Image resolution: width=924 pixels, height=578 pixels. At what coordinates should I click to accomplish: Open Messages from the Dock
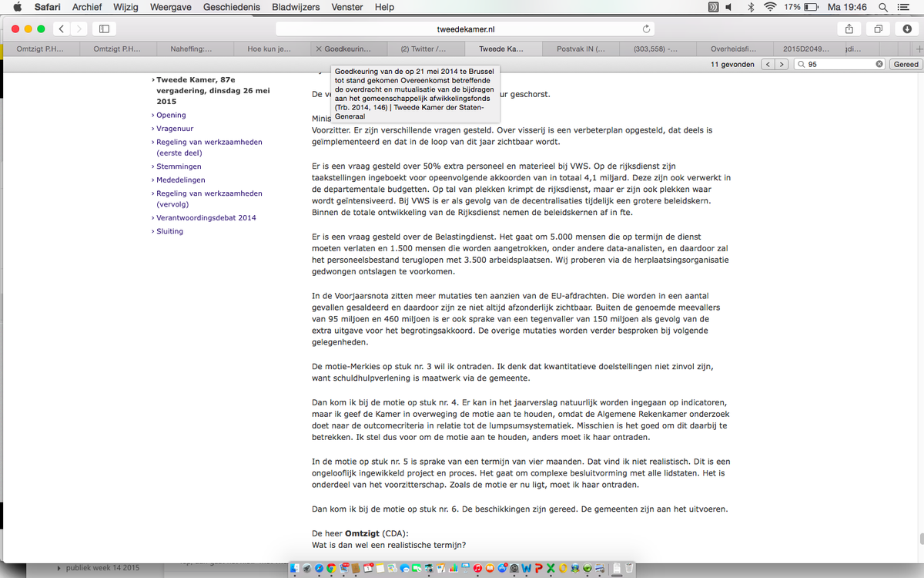[405, 568]
